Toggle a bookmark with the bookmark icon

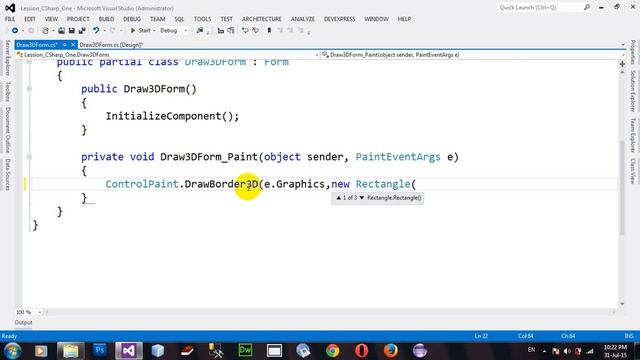(269, 31)
